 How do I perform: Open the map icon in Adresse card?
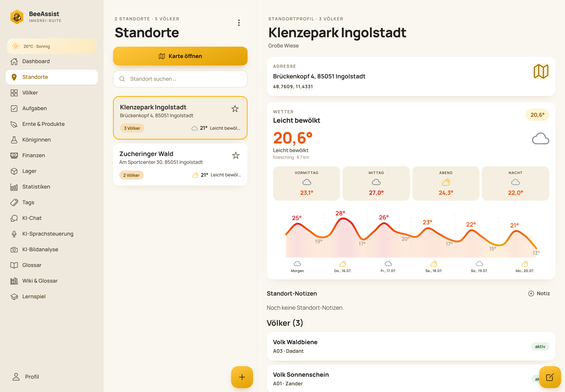tap(541, 72)
